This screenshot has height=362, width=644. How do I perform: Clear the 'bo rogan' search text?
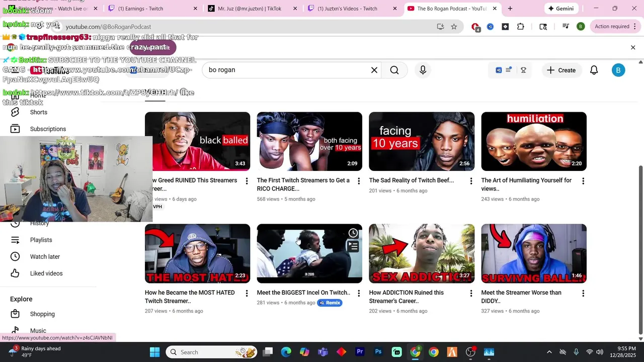pyautogui.click(x=374, y=70)
